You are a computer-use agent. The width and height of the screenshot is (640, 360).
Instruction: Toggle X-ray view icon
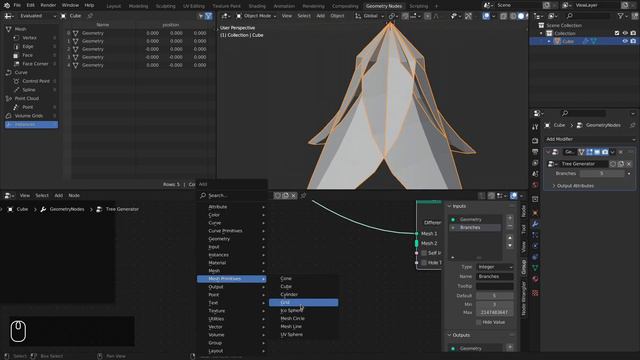tap(504, 16)
